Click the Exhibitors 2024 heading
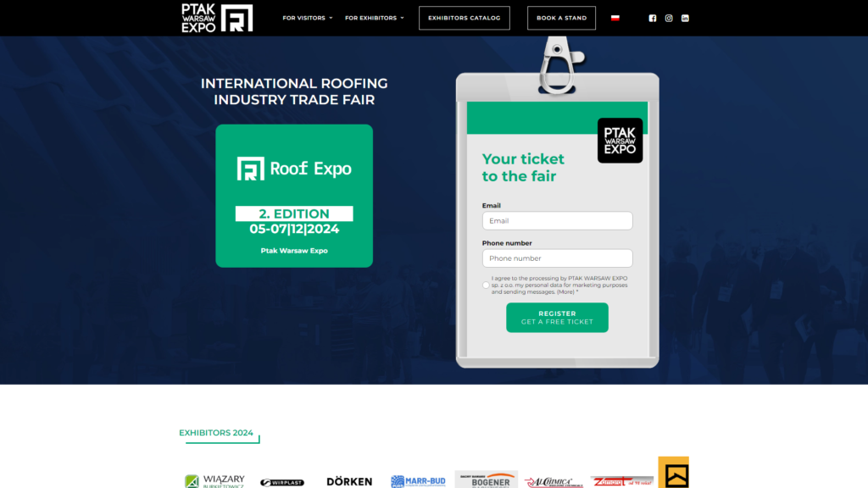868x488 pixels. click(216, 433)
